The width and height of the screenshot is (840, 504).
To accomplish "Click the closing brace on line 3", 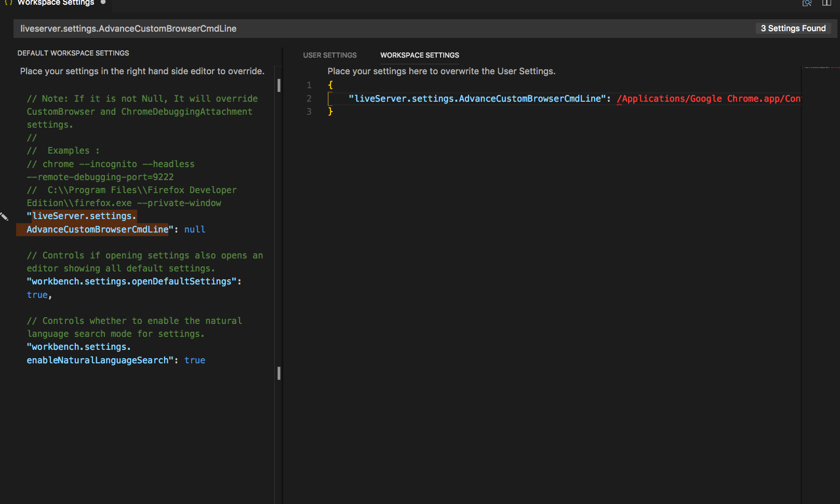I will pos(331,111).
